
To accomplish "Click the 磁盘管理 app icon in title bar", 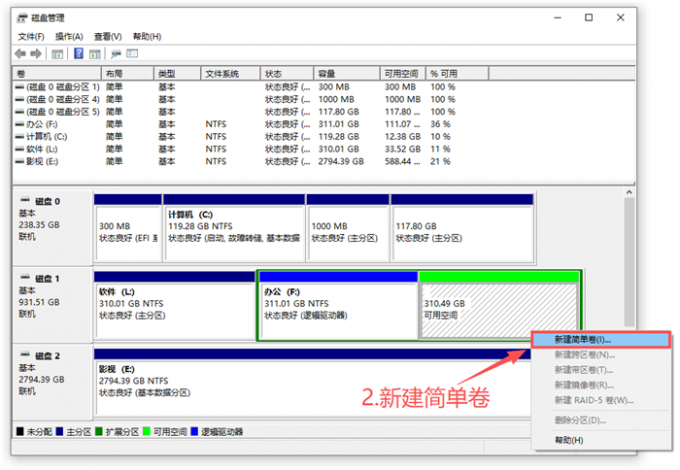I will [x=21, y=17].
